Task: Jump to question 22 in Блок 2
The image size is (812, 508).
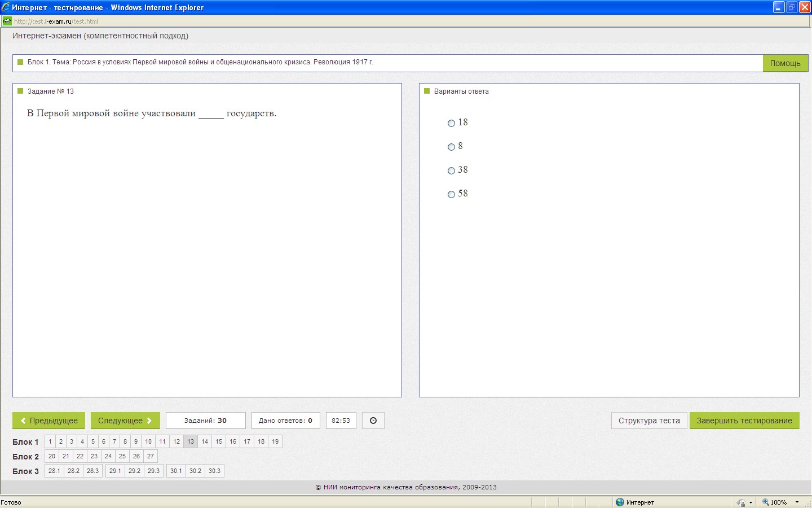Action: click(80, 456)
